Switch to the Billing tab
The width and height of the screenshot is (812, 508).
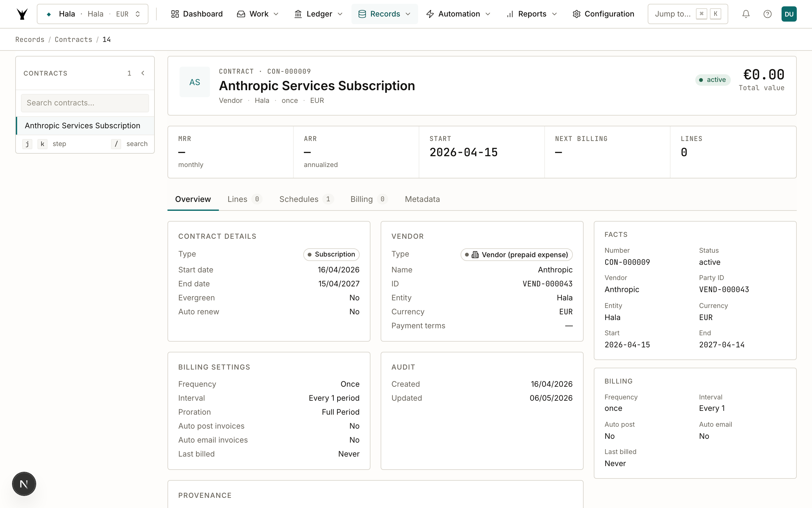(369, 199)
